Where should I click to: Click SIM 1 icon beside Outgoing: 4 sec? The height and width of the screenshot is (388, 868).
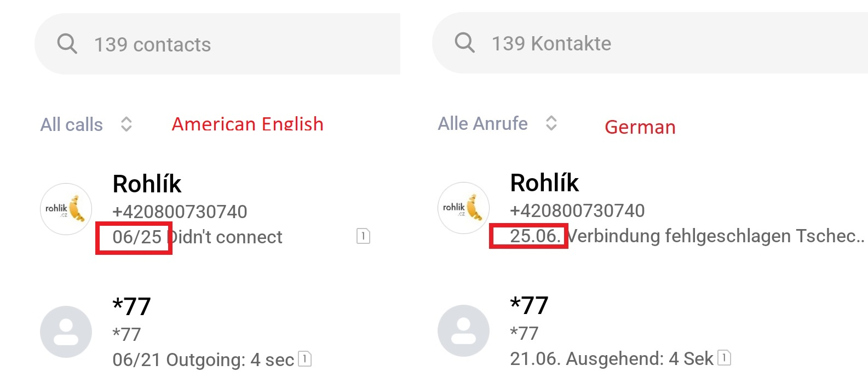coord(304,359)
